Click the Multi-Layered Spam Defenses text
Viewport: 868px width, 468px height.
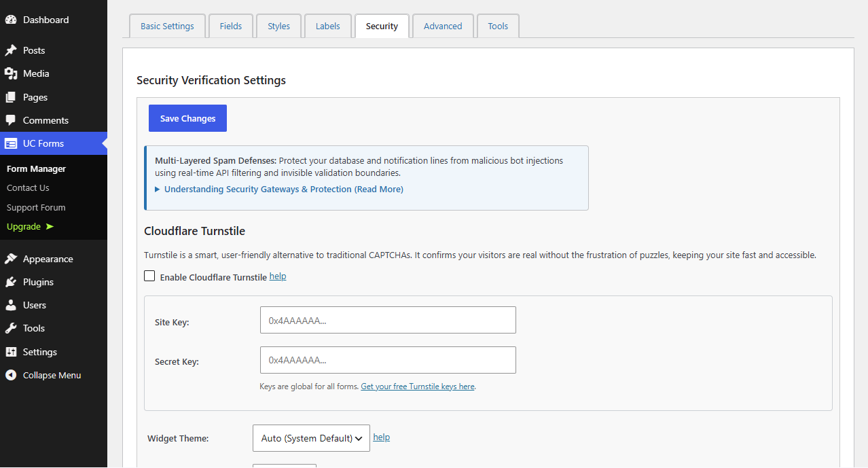point(215,161)
